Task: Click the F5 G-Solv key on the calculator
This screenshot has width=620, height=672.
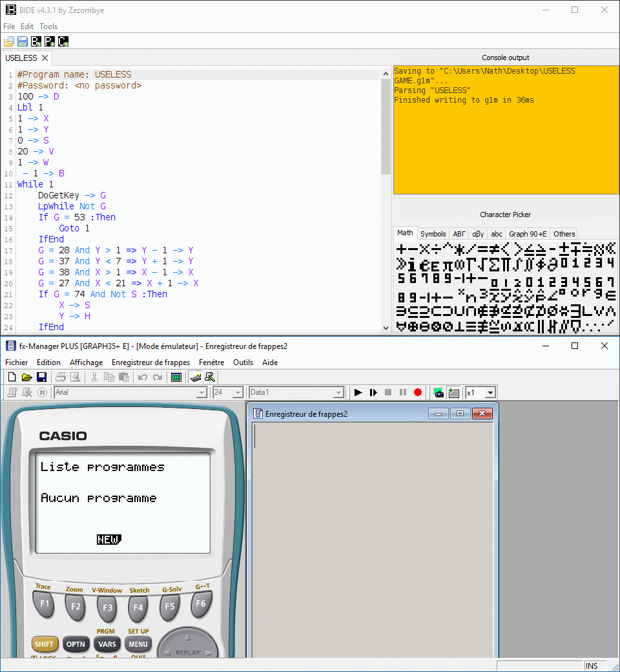Action: (170, 607)
